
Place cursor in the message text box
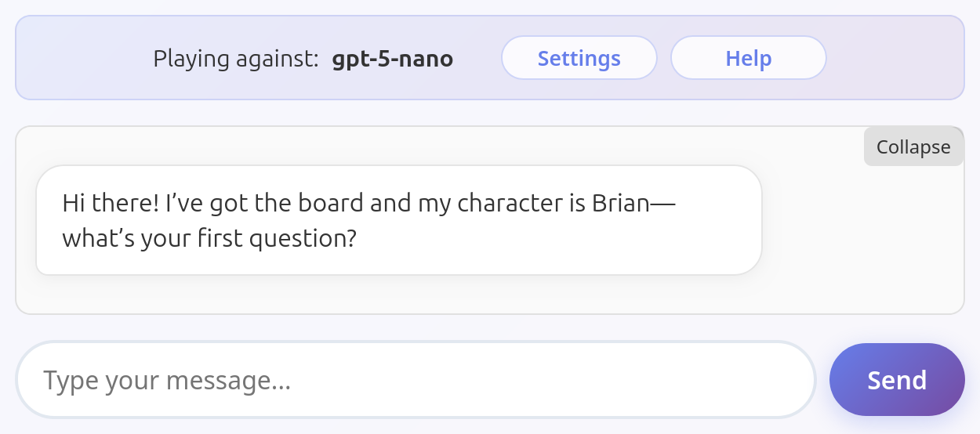point(416,381)
